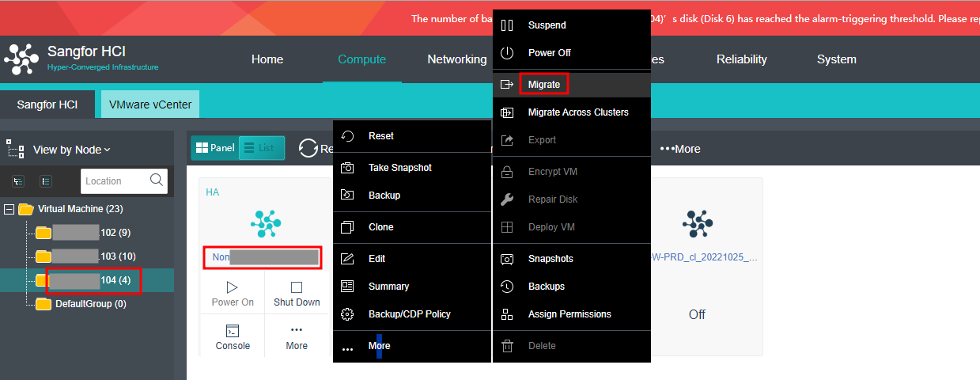Open the Reliability navigation tab
The width and height of the screenshot is (980, 380).
(742, 59)
